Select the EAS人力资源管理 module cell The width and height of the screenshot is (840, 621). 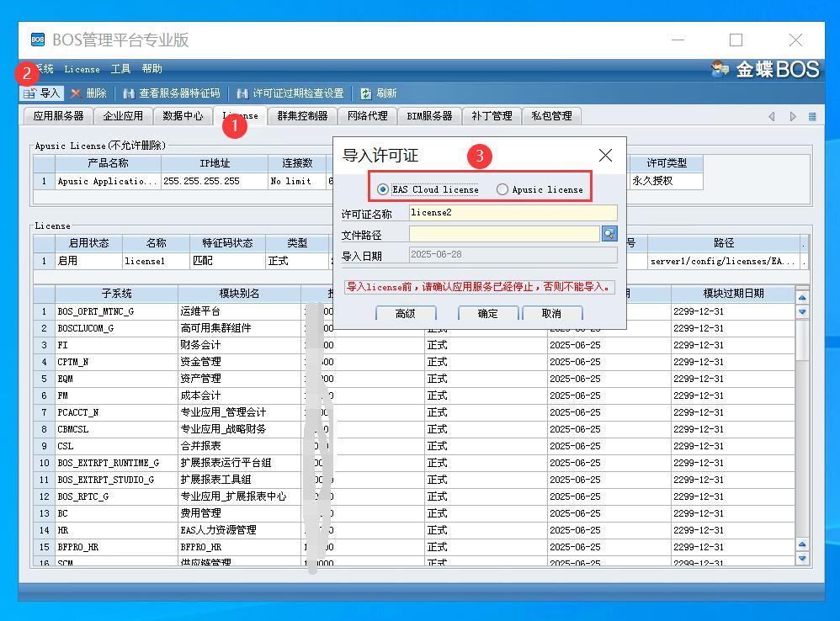(x=239, y=530)
